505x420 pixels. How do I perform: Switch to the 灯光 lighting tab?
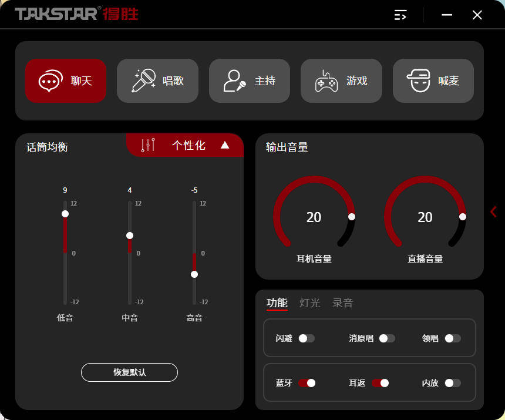tap(310, 303)
